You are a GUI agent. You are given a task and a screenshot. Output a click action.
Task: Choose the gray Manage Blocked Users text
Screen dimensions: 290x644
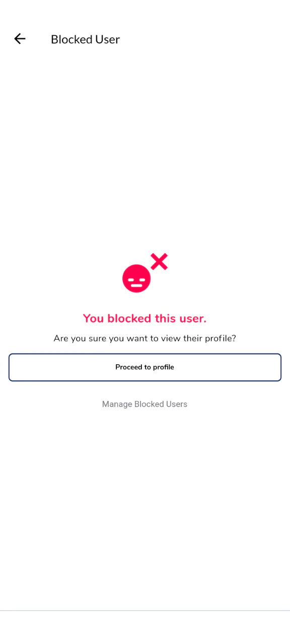click(144, 404)
